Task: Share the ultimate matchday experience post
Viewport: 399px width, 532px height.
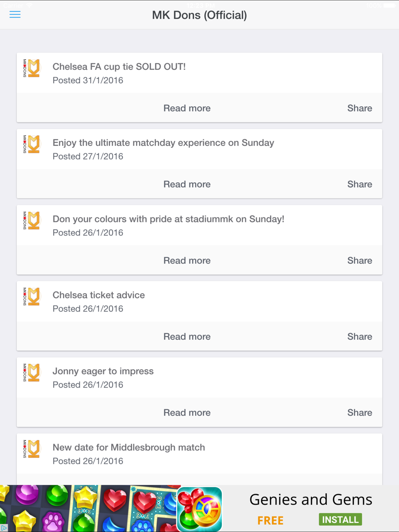Action: click(359, 184)
